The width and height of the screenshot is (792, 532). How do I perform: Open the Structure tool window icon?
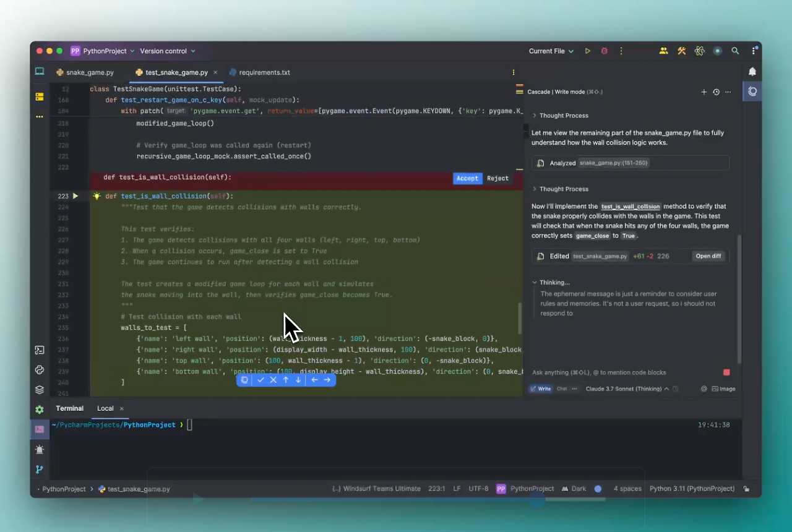40,97
